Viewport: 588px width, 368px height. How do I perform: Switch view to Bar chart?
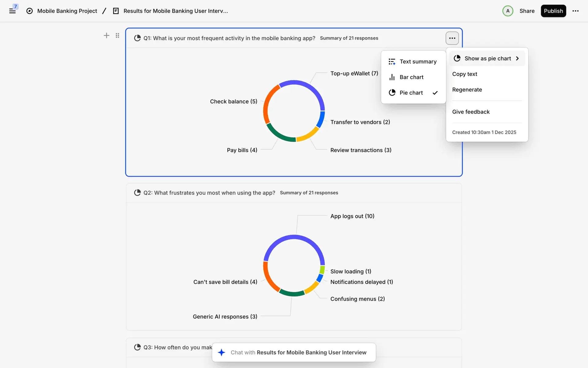411,77
